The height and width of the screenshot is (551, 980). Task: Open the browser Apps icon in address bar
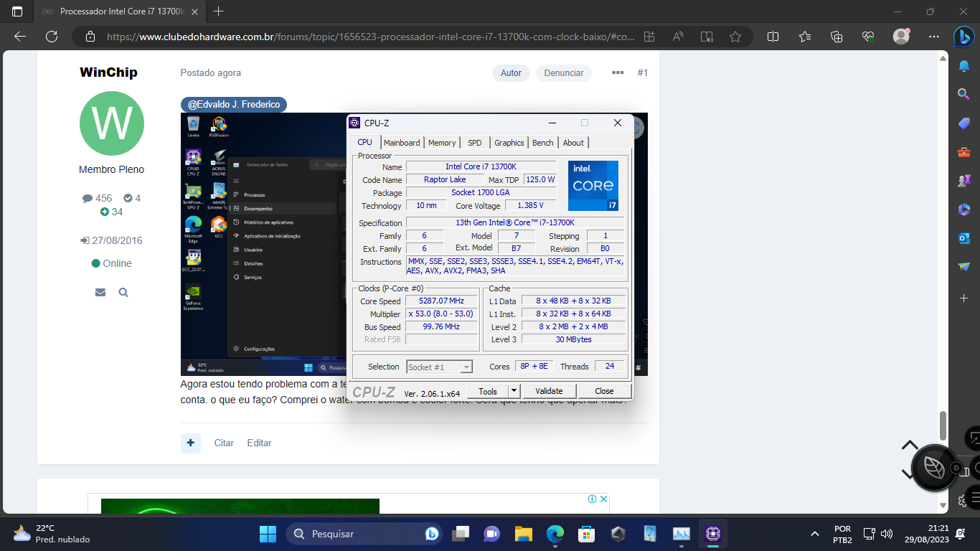point(649,37)
